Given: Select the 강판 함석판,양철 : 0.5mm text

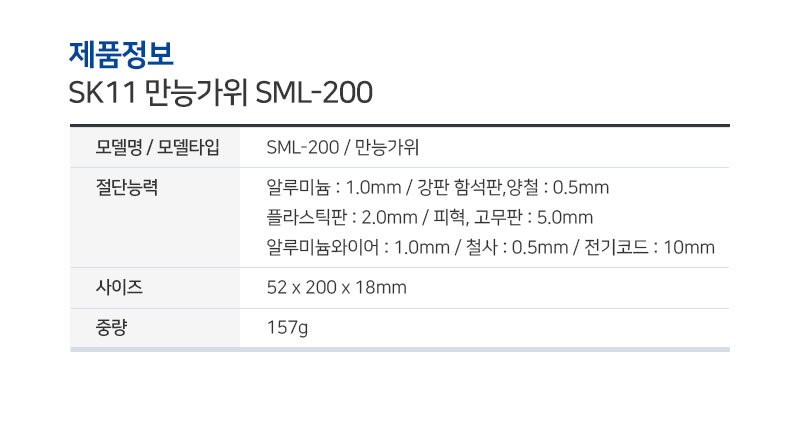Looking at the screenshot, I should [513, 187].
